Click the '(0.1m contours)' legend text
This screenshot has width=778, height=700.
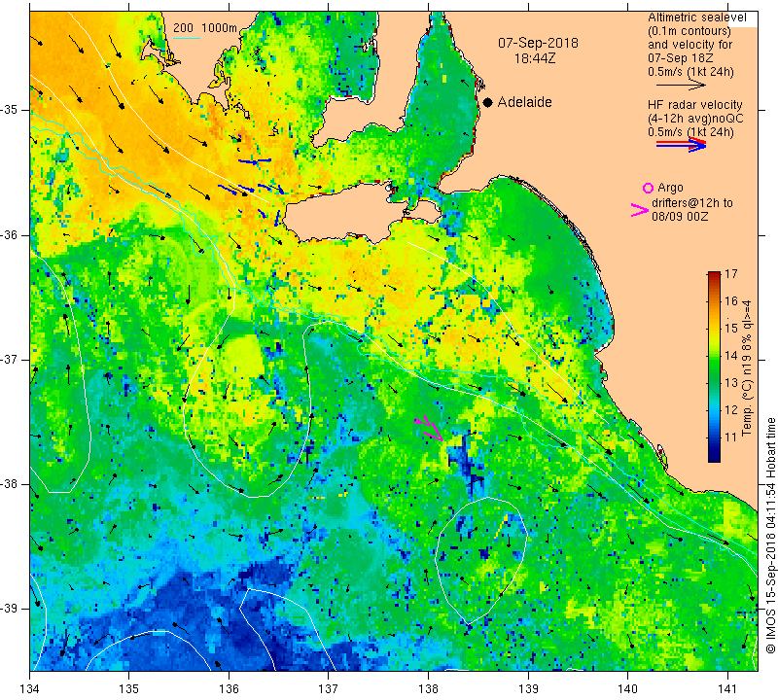(690, 31)
